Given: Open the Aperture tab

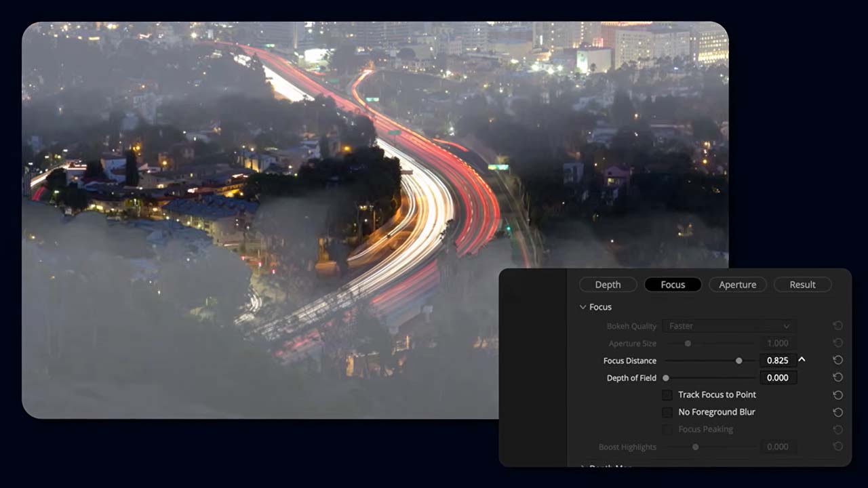Looking at the screenshot, I should coord(737,285).
